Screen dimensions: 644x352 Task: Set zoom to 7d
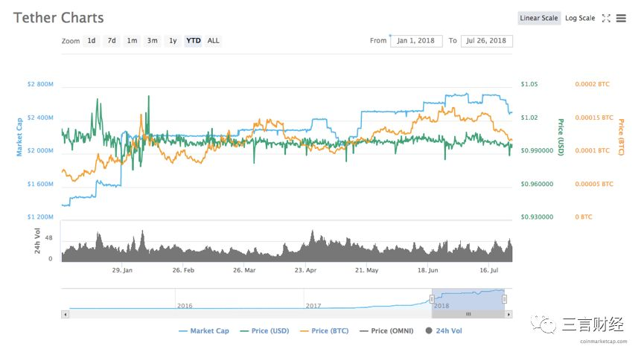click(112, 41)
